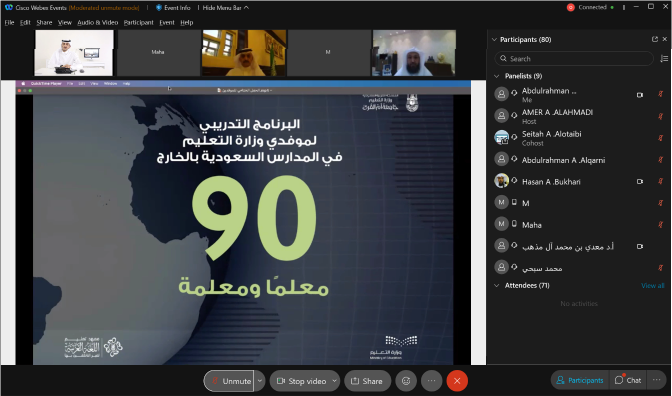The image size is (672, 396).
Task: Click muted mic icon for Hasan A .Bukhari
Action: point(661,181)
